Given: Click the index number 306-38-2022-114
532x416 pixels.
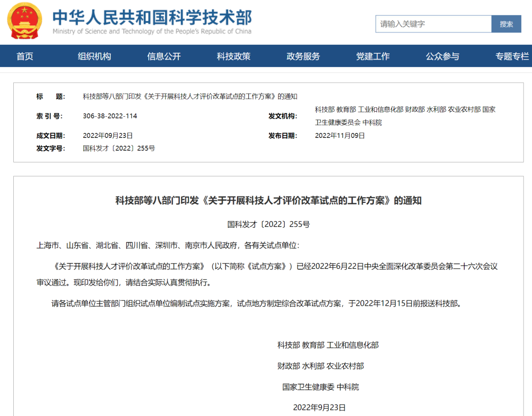Looking at the screenshot, I should pyautogui.click(x=110, y=116).
